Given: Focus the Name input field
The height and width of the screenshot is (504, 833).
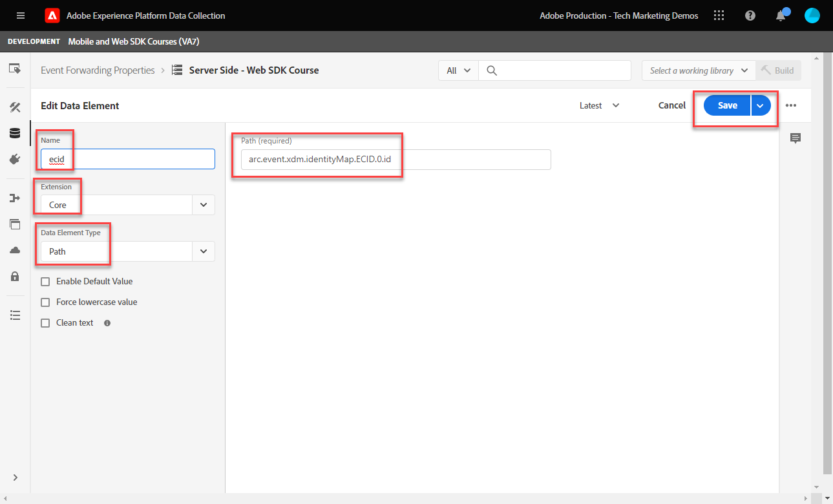Looking at the screenshot, I should coord(128,159).
